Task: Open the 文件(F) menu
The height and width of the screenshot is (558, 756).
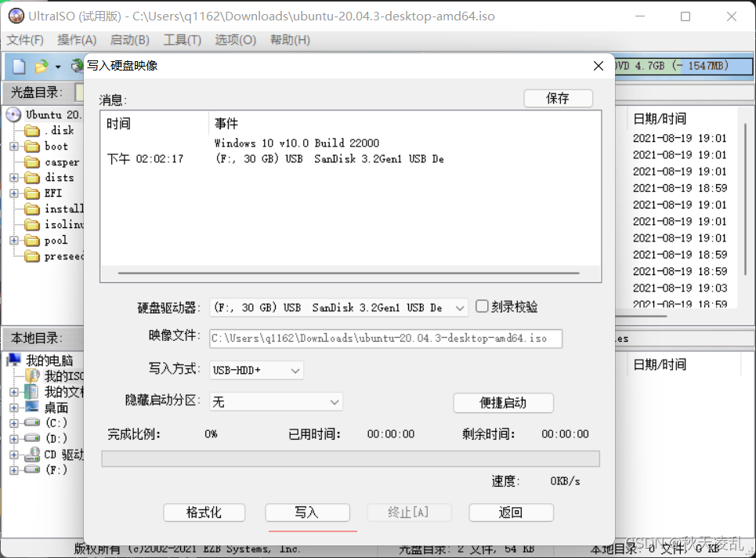Action: coord(25,40)
